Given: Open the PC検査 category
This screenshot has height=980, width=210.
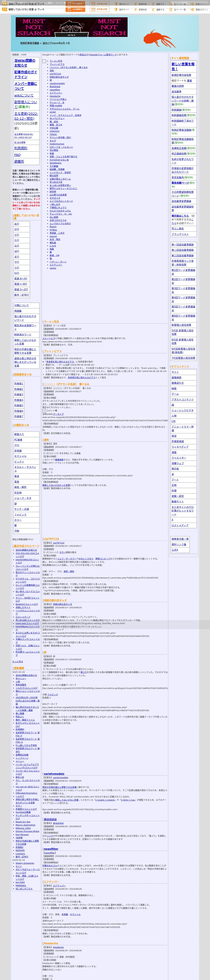Looking at the screenshot, I should coord(18,440).
